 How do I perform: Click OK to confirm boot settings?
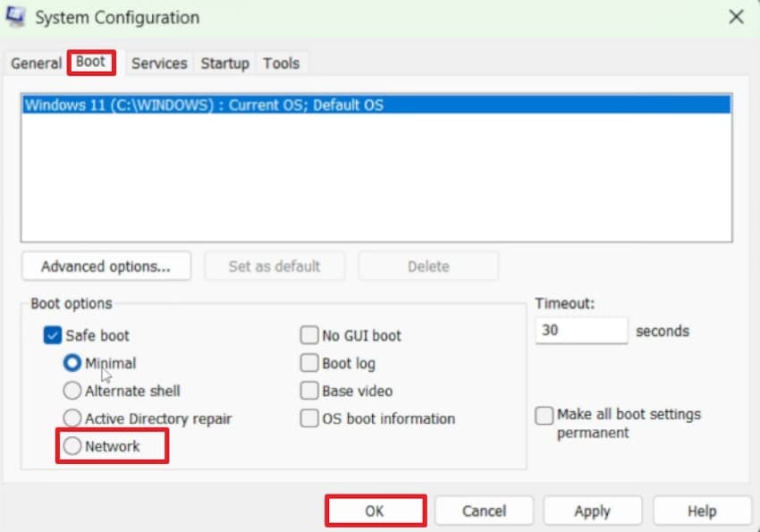click(376, 511)
